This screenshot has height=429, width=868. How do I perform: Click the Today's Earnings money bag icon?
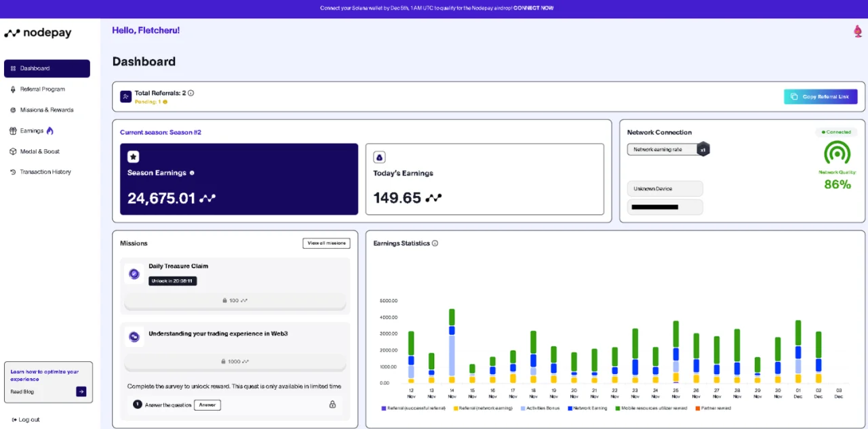tap(379, 157)
